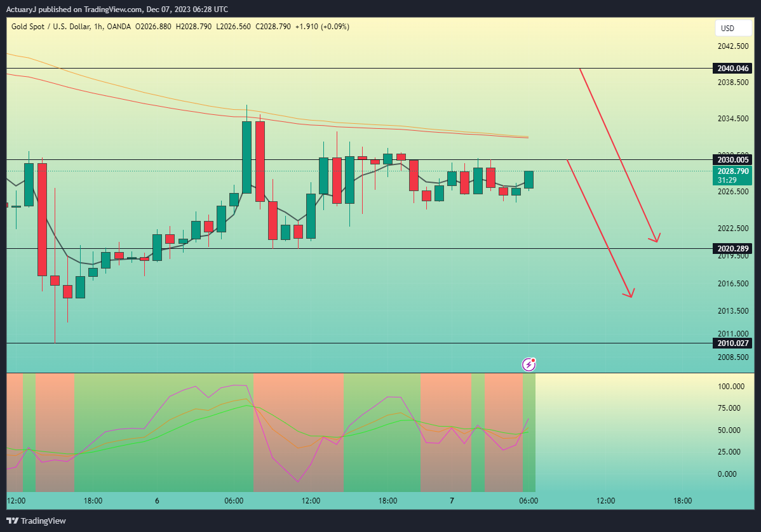The width and height of the screenshot is (761, 532).
Task: Click the L2026.560 low value in header
Action: [x=233, y=27]
